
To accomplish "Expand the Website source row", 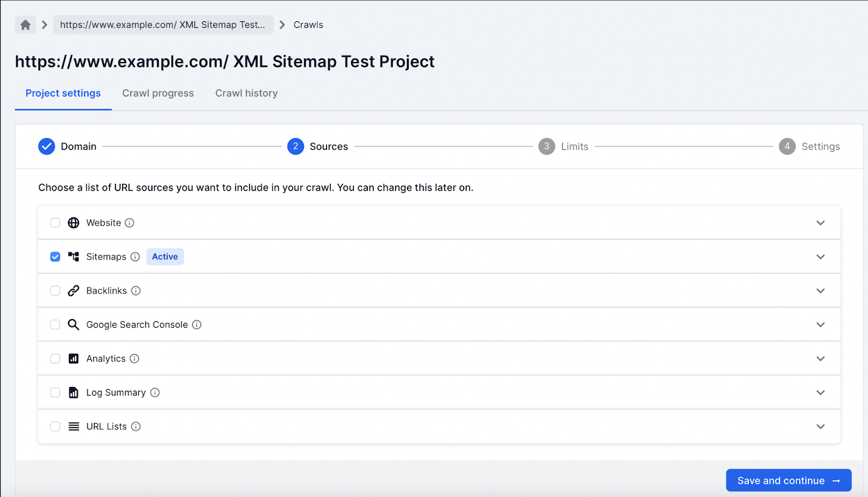I will click(820, 222).
